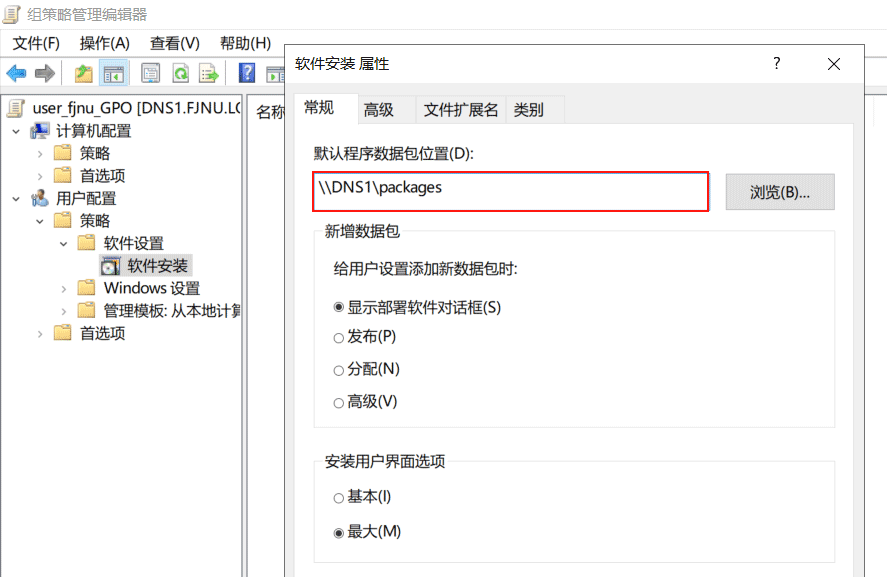Screen dimensions: 887x577
Task: Collapse the 计算机配置 node
Action: (16, 131)
